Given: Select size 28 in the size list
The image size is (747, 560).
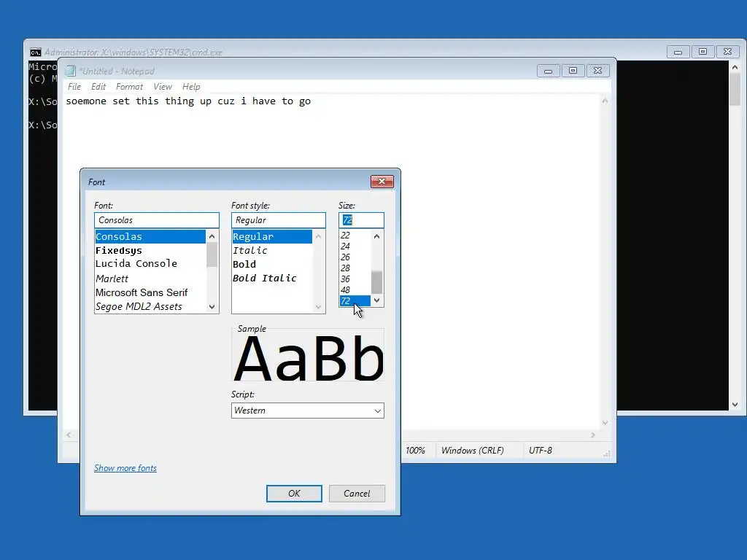Looking at the screenshot, I should pyautogui.click(x=355, y=268).
